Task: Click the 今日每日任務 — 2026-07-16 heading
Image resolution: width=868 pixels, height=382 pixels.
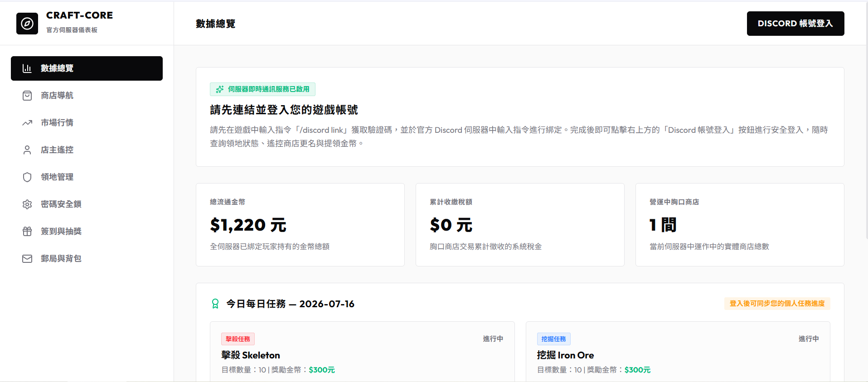Action: (290, 304)
